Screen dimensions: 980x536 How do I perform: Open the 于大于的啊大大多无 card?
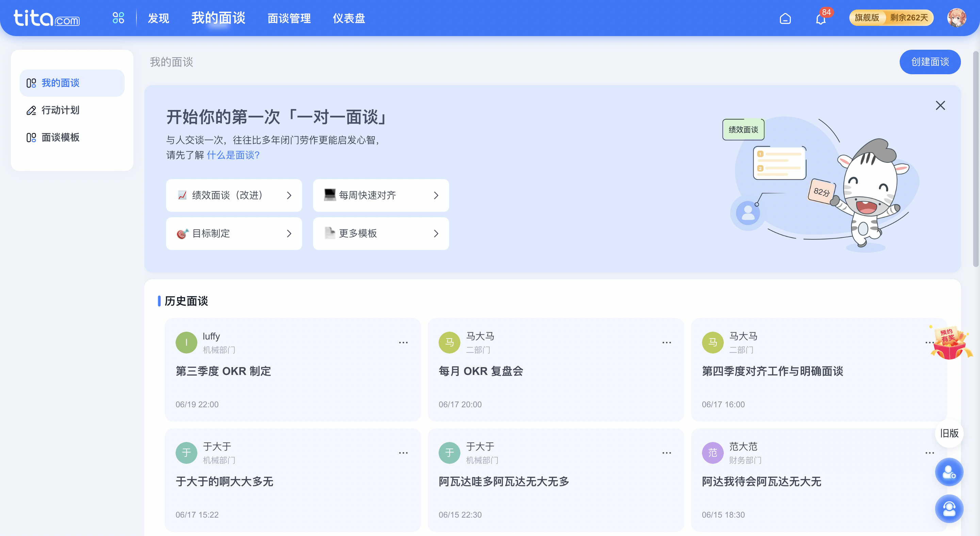point(293,480)
